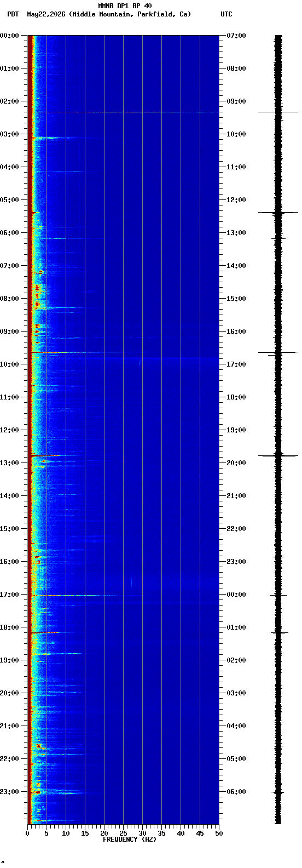Select the '05:00' label on PDT axis
This screenshot has width=302, height=868.
(10, 200)
